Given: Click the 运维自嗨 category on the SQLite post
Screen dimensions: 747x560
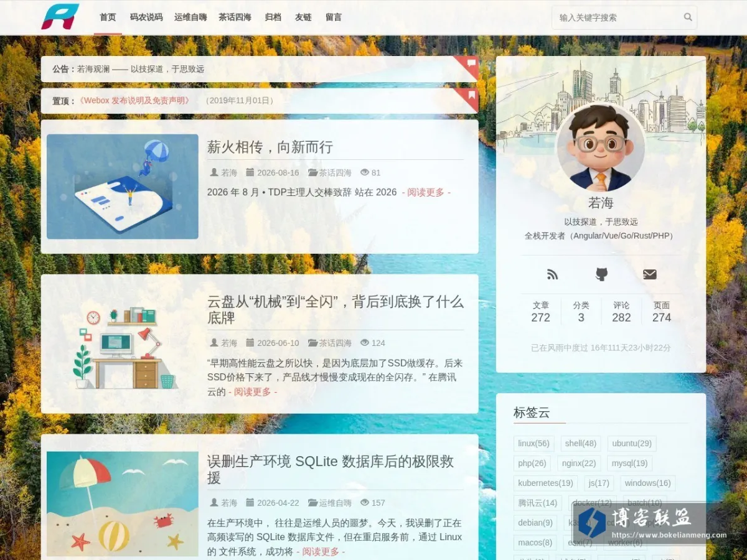Looking at the screenshot, I should point(335,503).
